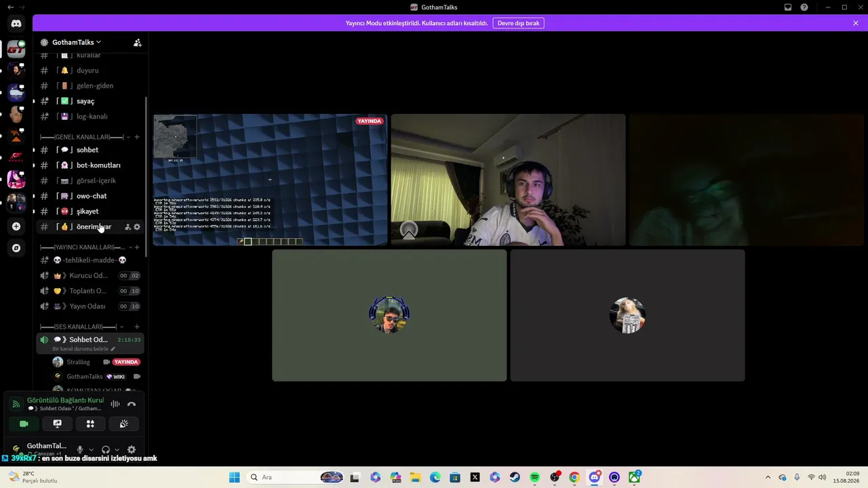Open weather widget showing 28°C
The image size is (868, 488).
32,477
